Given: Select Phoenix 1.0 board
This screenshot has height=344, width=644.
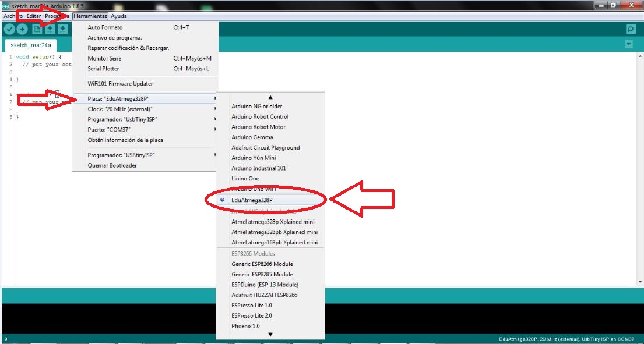Looking at the screenshot, I should [x=270, y=326].
